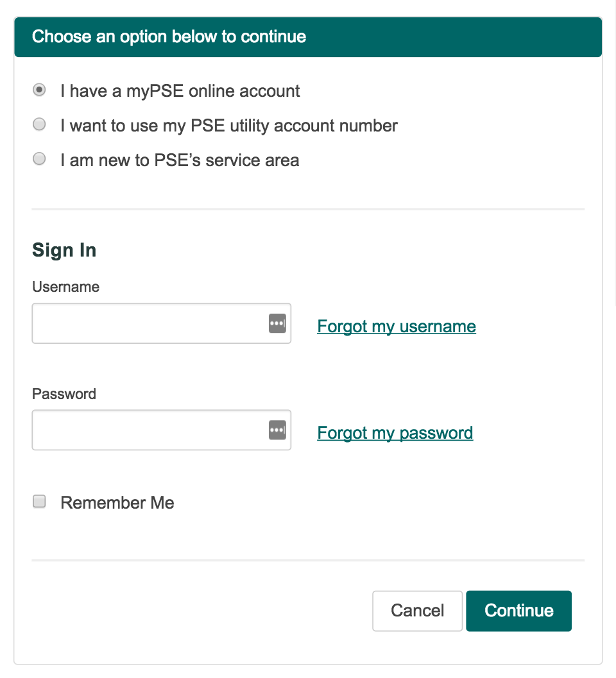Open the Forgot my username link
The width and height of the screenshot is (616, 678).
click(x=397, y=326)
